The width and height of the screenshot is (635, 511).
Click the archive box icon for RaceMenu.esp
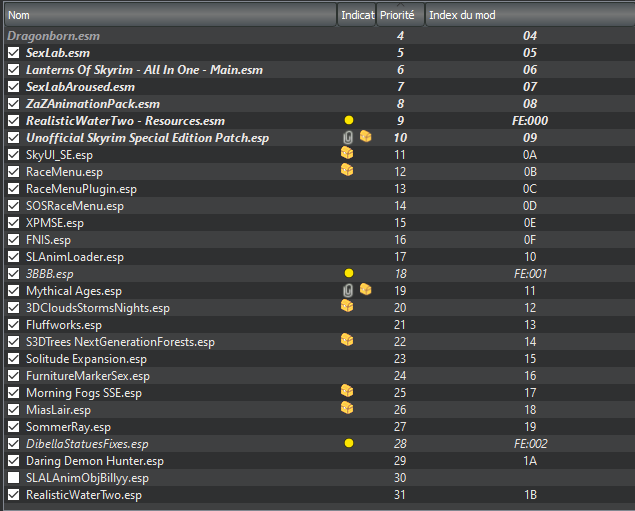tap(347, 170)
